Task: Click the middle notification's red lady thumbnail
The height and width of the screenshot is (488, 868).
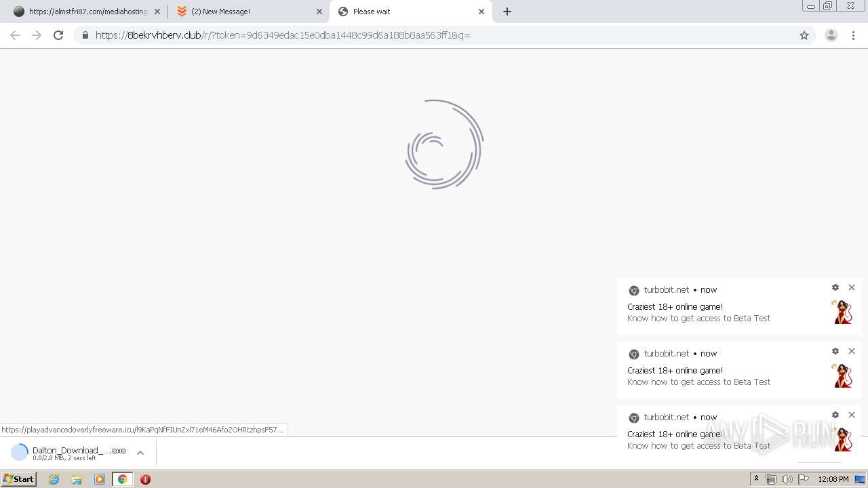Action: coord(842,375)
